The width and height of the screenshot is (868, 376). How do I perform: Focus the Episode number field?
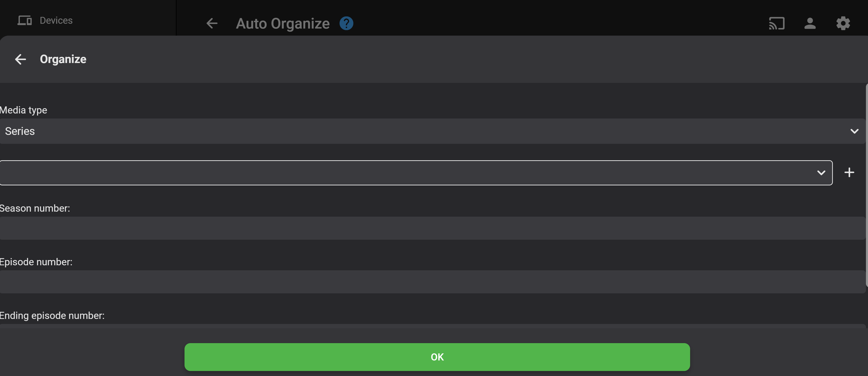click(431, 282)
